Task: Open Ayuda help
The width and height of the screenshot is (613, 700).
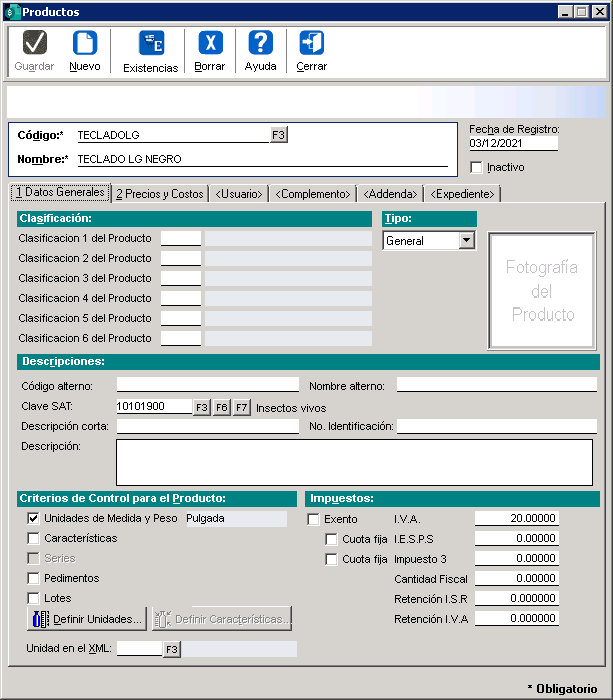Action: tap(260, 51)
